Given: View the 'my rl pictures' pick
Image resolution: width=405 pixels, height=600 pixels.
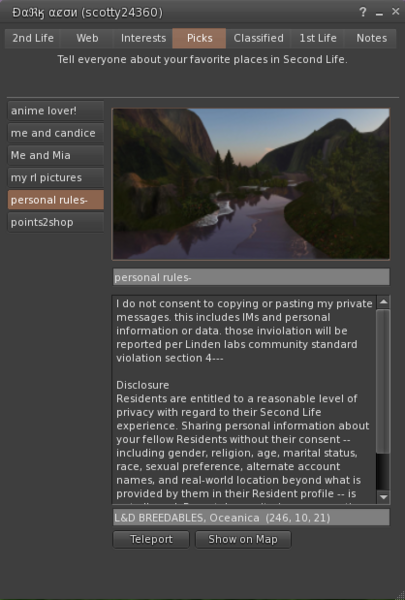Looking at the screenshot, I should click(56, 178).
